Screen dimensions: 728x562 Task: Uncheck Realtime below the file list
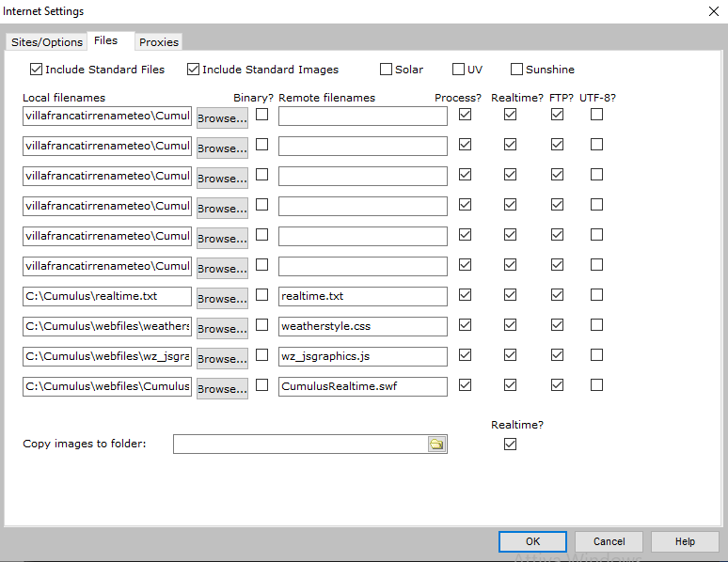510,445
